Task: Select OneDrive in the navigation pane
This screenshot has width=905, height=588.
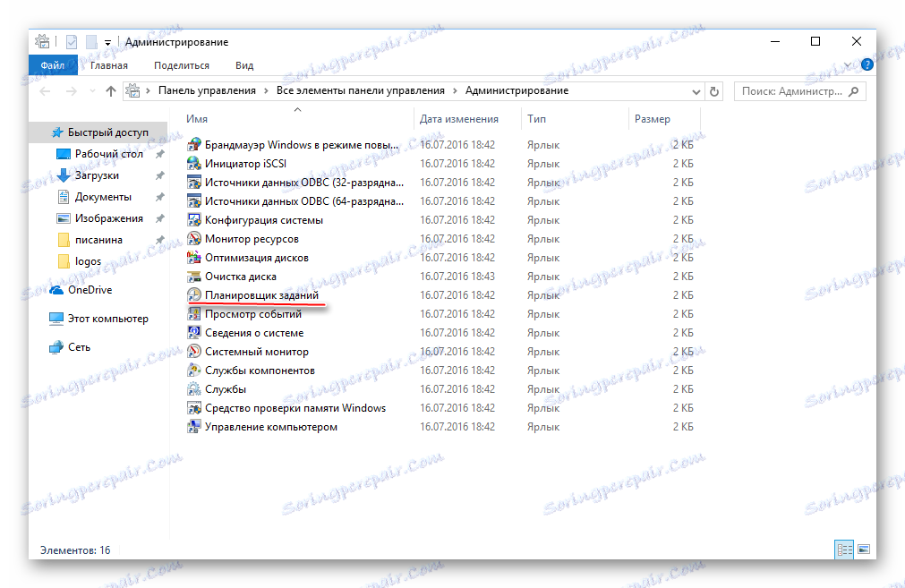Action: [x=90, y=290]
